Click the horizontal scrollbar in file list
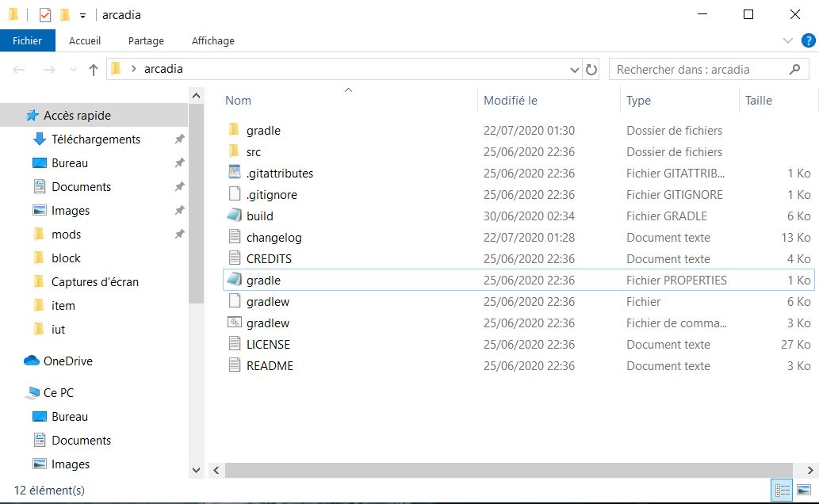Screen dimensions: 819x504 point(507,470)
